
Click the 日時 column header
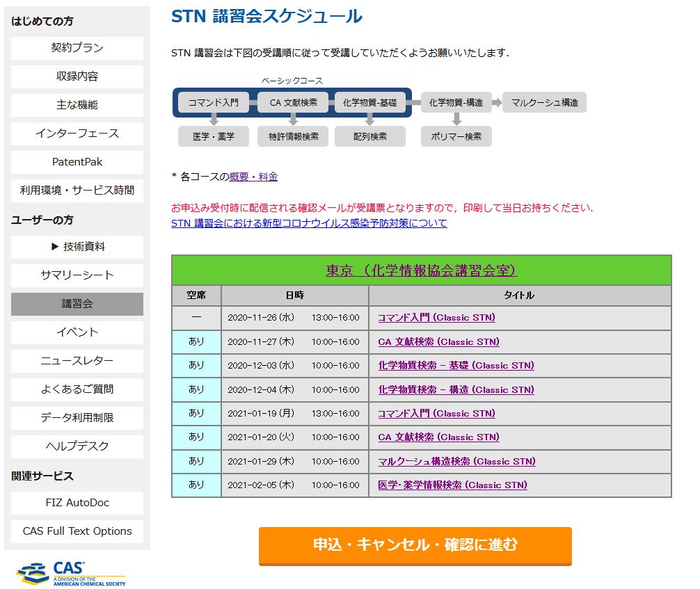click(x=294, y=296)
